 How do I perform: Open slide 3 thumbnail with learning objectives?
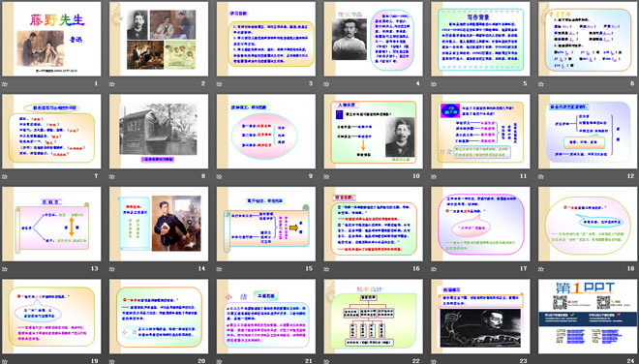click(265, 39)
